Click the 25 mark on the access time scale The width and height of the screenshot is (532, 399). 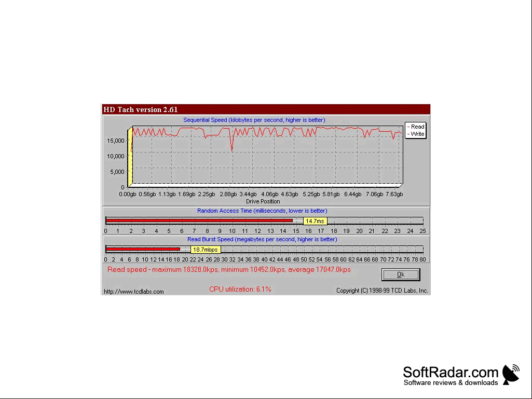point(423,231)
